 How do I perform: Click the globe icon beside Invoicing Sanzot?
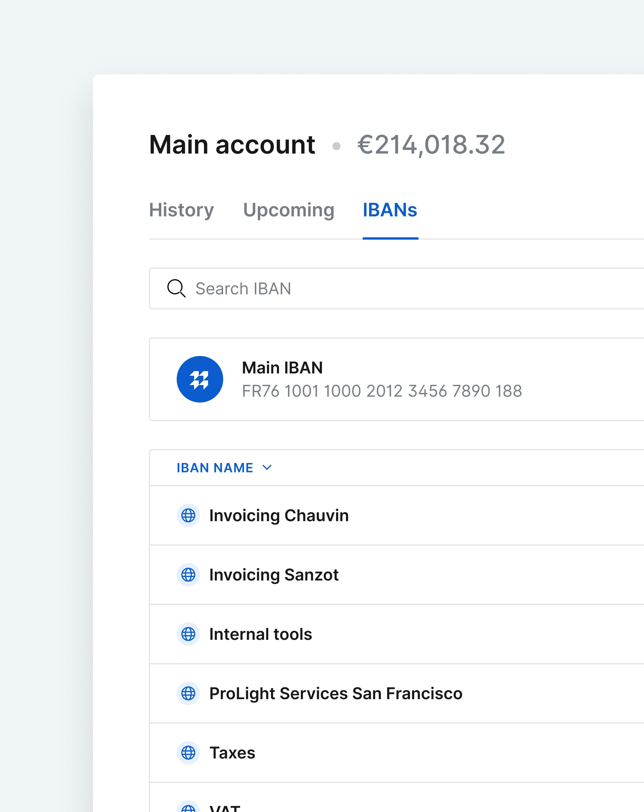point(188,575)
